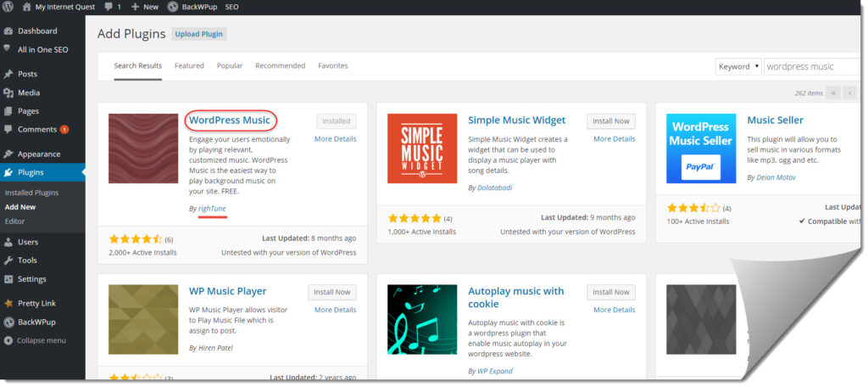Image resolution: width=868 pixels, height=387 pixels.
Task: Open WordPress Music plugin thumbnail
Action: pos(143,148)
